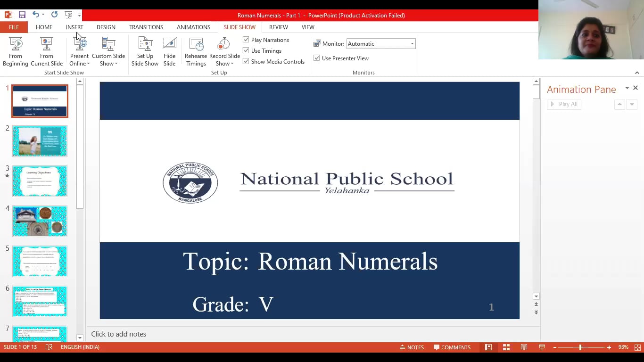Image resolution: width=644 pixels, height=362 pixels.
Task: Collapse the ribbon with the chevron
Action: coord(637,73)
